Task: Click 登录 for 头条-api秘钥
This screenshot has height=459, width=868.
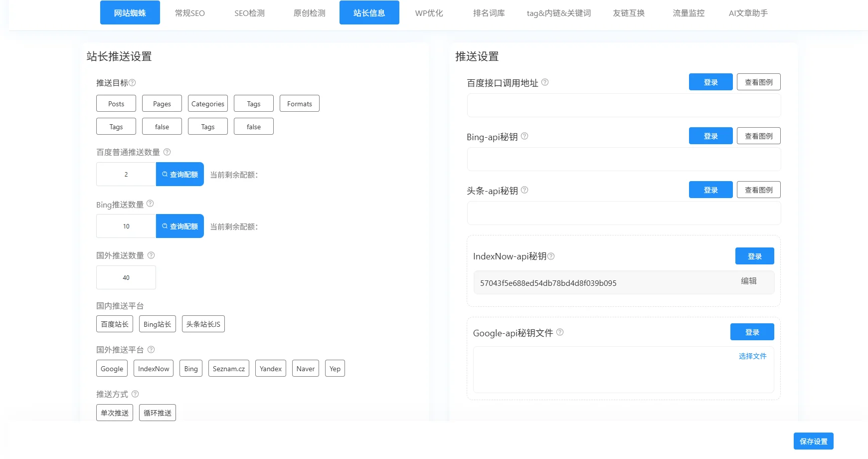Action: [x=711, y=190]
